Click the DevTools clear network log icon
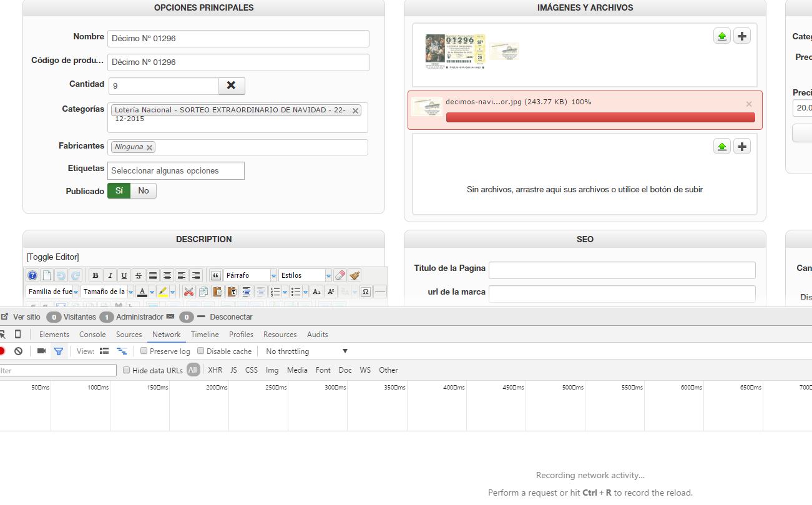 (19, 351)
